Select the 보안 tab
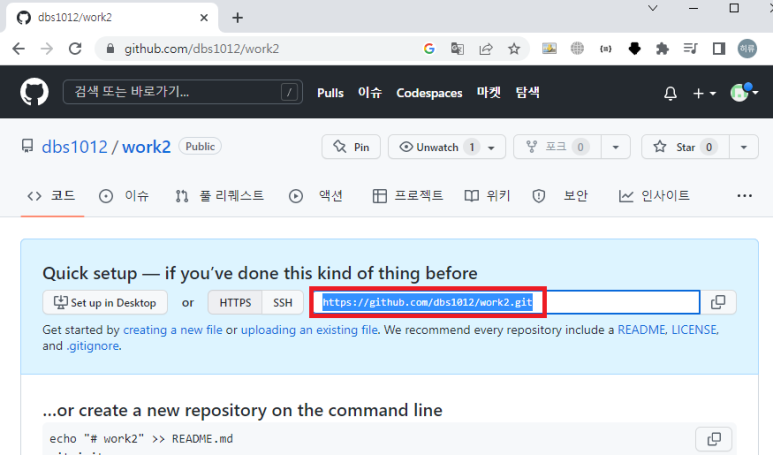Image resolution: width=773 pixels, height=455 pixels. pyautogui.click(x=560, y=196)
